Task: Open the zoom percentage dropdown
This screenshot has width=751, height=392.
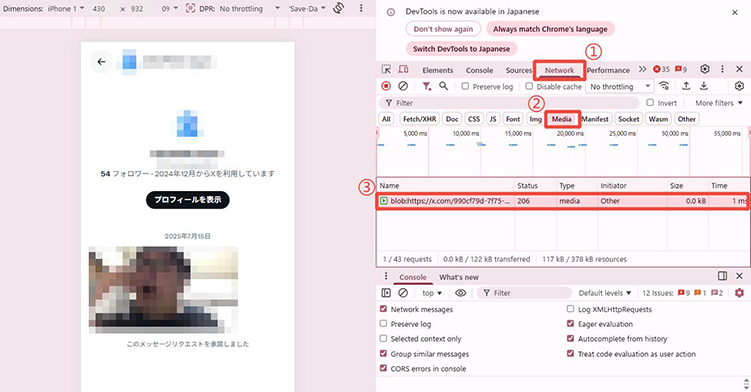Action: tap(169, 9)
